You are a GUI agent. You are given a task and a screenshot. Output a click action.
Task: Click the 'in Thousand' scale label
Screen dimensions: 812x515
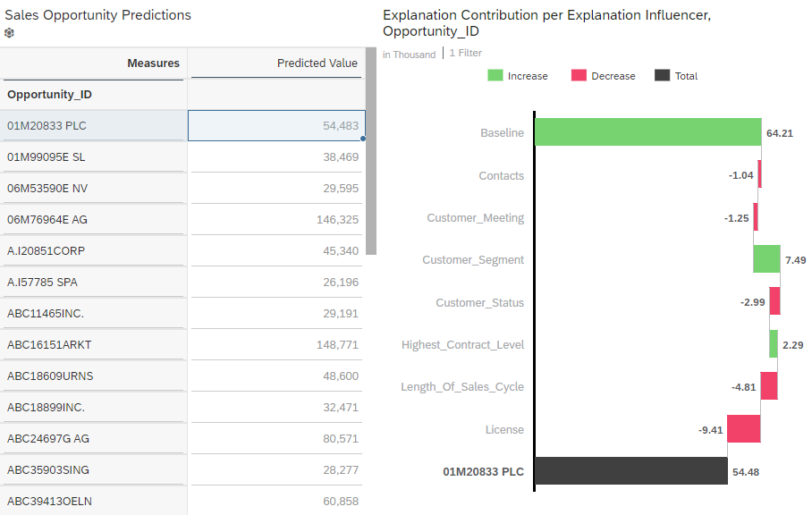(409, 55)
